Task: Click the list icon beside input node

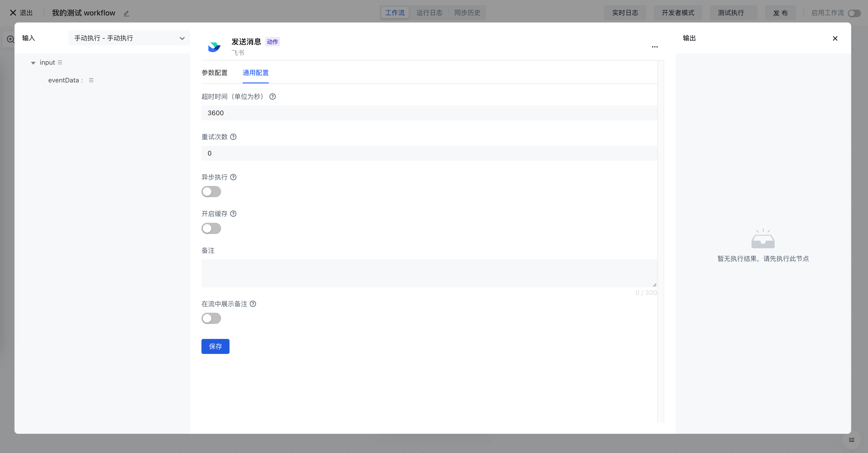Action: (x=60, y=62)
